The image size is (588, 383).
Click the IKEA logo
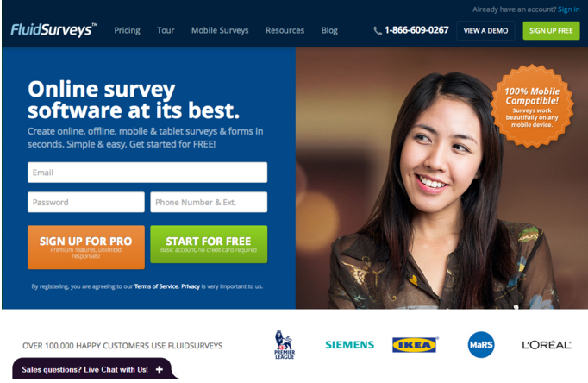(x=415, y=345)
